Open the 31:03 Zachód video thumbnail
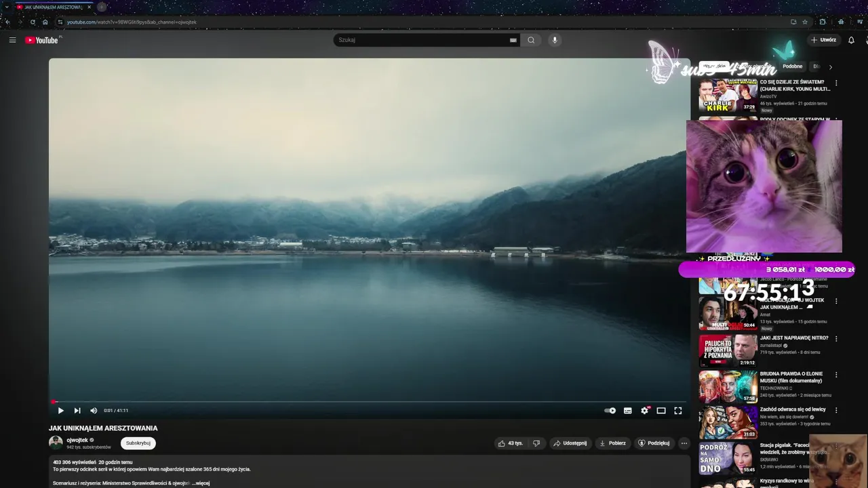The height and width of the screenshot is (488, 868). [x=728, y=422]
